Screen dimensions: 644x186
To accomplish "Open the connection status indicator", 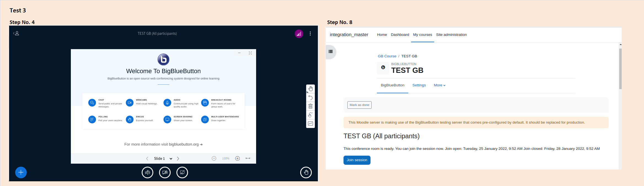I will click(x=299, y=34).
